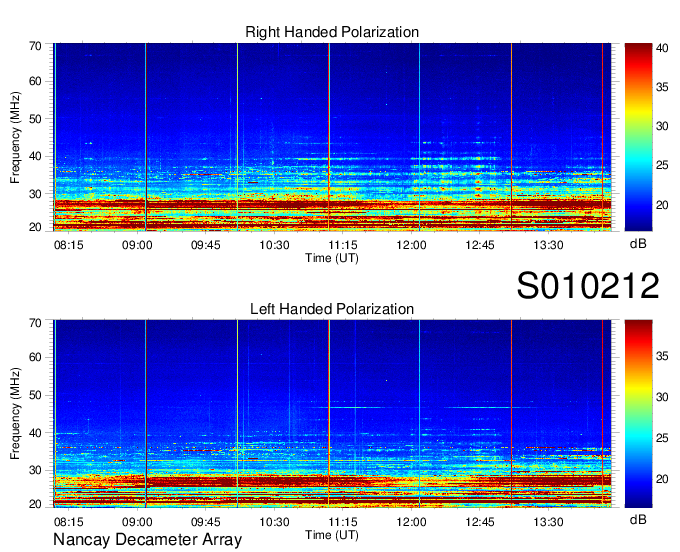
Task: Click the Time (UT) label under the Left Handed plot
Action: click(332, 535)
